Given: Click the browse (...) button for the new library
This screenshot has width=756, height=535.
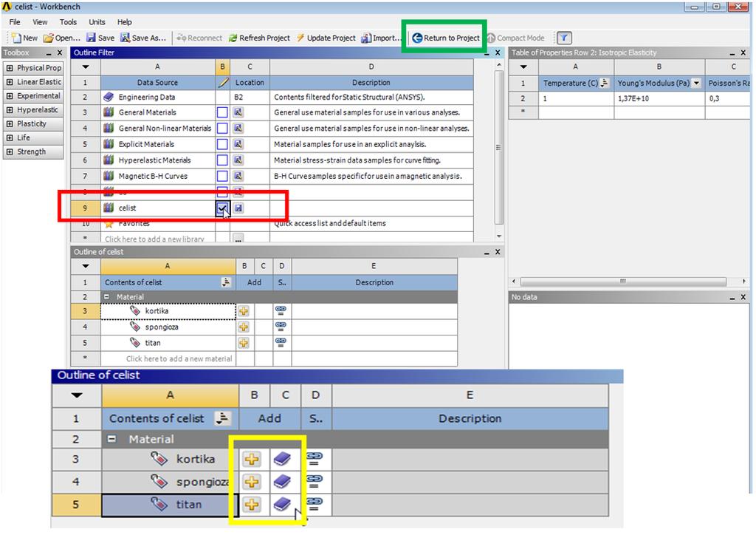Looking at the screenshot, I should click(238, 239).
